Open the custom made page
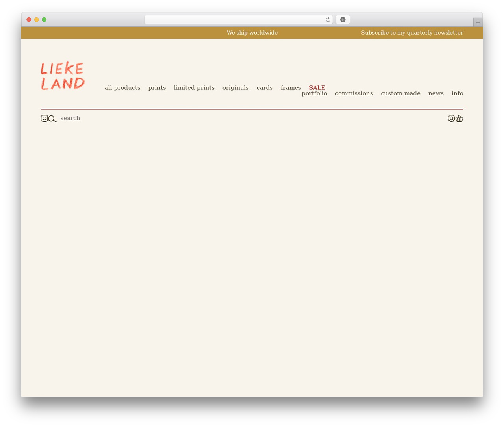Viewport: 504px width, 427px height. tap(400, 93)
